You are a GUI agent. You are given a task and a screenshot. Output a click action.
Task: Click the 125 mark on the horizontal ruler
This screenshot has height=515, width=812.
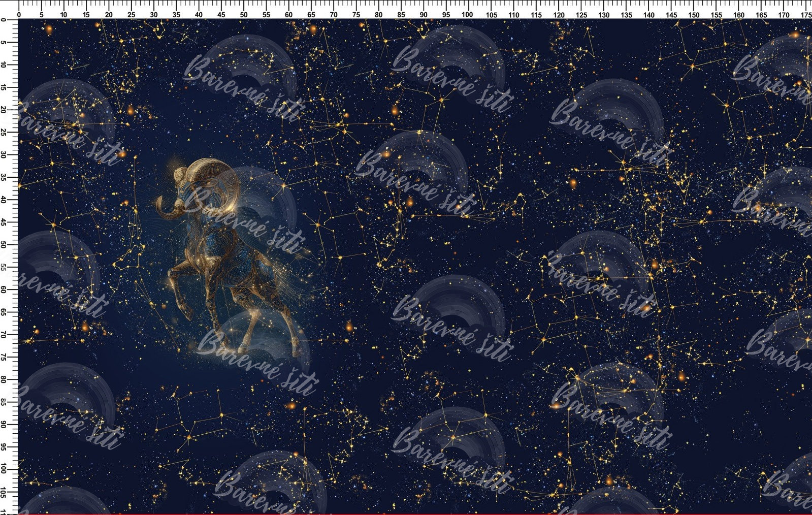point(581,15)
